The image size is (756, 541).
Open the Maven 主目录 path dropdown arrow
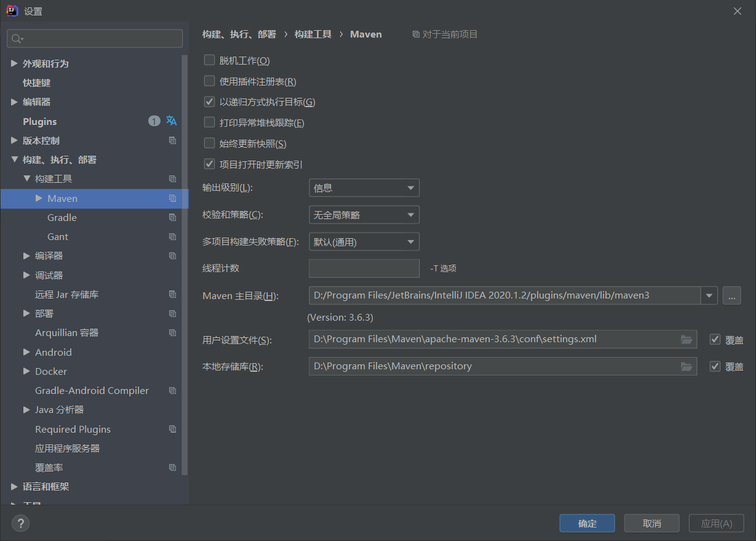click(x=709, y=295)
